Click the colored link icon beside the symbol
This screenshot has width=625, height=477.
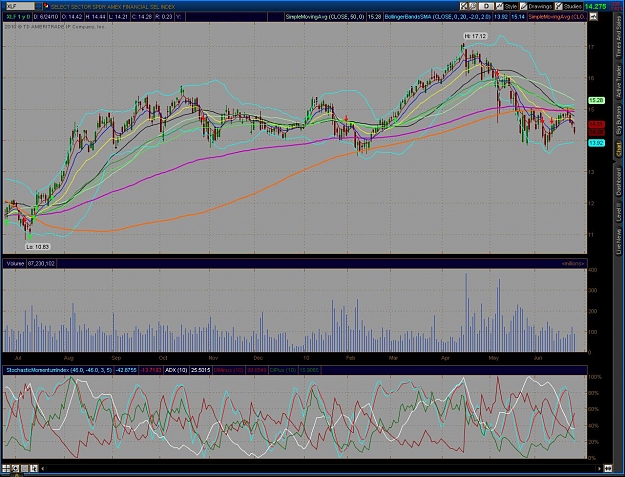(45, 6)
